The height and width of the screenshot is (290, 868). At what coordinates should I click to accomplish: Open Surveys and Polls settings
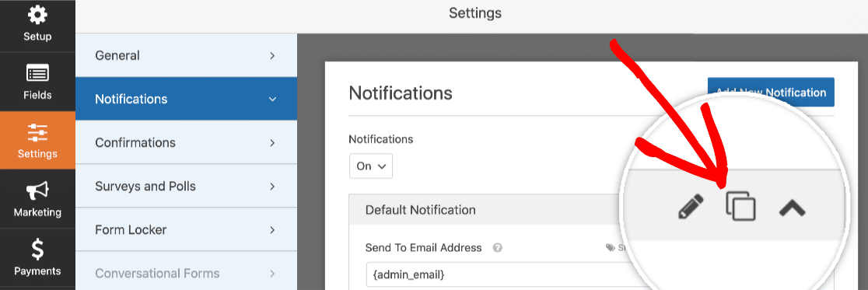(186, 186)
